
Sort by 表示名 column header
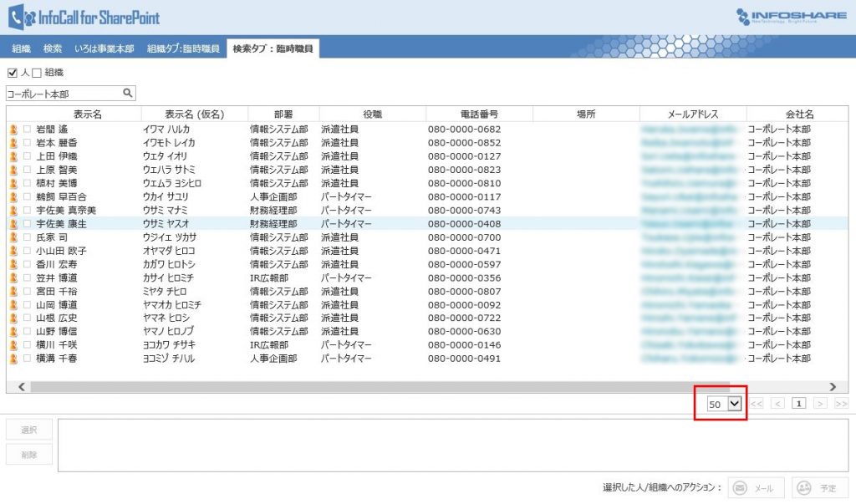point(87,115)
